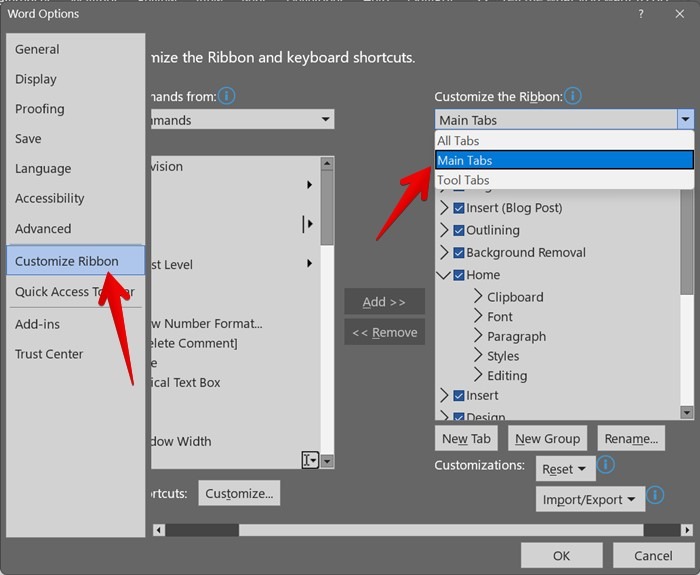Open the Import/Export dropdown button
The width and height of the screenshot is (700, 575).
coord(590,499)
